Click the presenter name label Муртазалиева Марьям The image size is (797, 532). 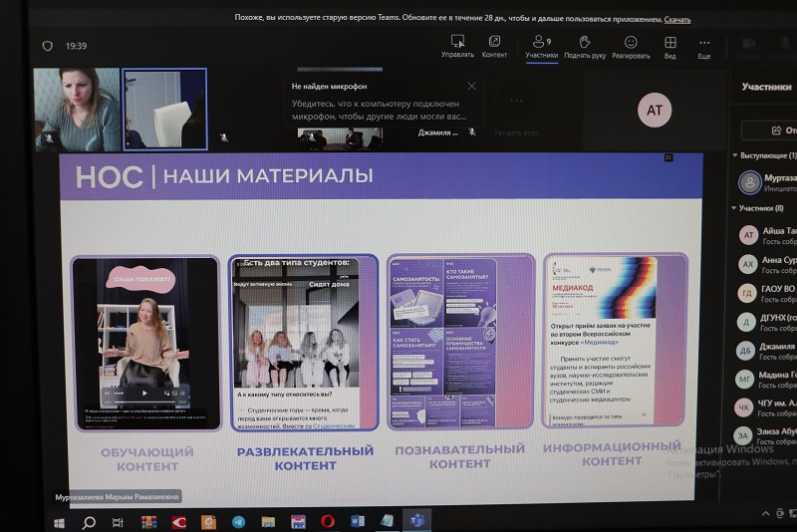[117, 496]
